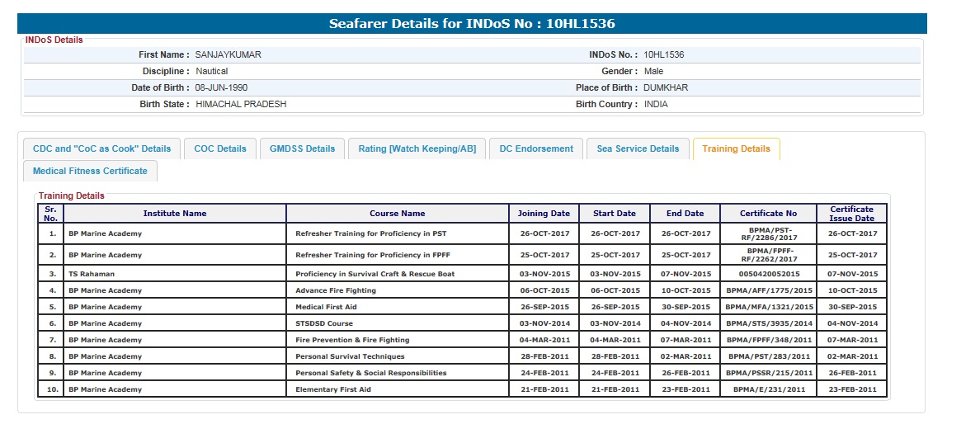Click the Advance Fire Fighting course cell

[x=336, y=290]
